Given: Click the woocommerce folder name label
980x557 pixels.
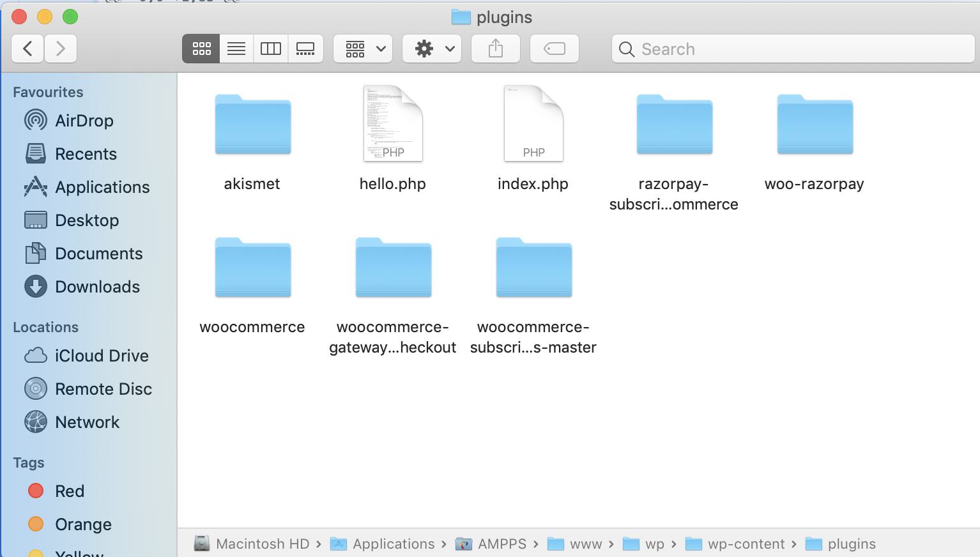Looking at the screenshot, I should [x=252, y=327].
